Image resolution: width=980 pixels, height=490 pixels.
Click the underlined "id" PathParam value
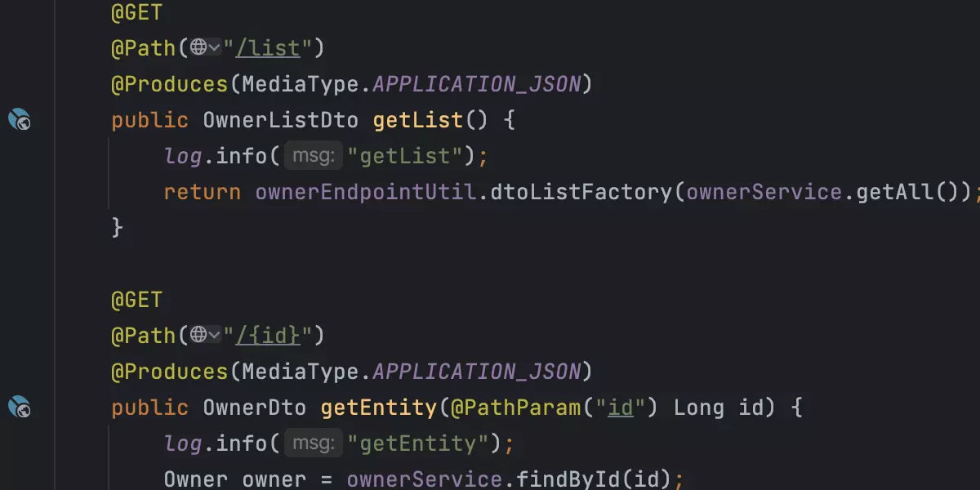(x=621, y=408)
